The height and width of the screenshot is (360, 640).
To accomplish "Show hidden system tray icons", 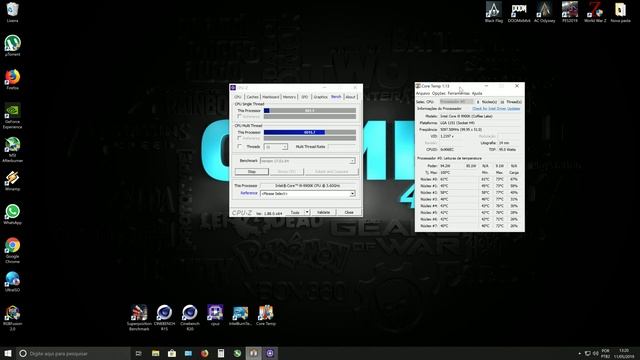I will (x=579, y=353).
